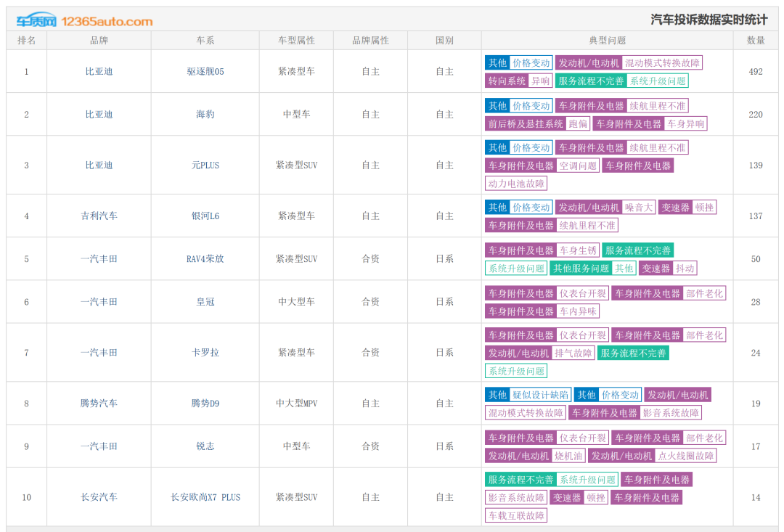Select 变速器 顿挫 tag in the 银河L6 row
This screenshot has height=532, width=784.
click(687, 208)
